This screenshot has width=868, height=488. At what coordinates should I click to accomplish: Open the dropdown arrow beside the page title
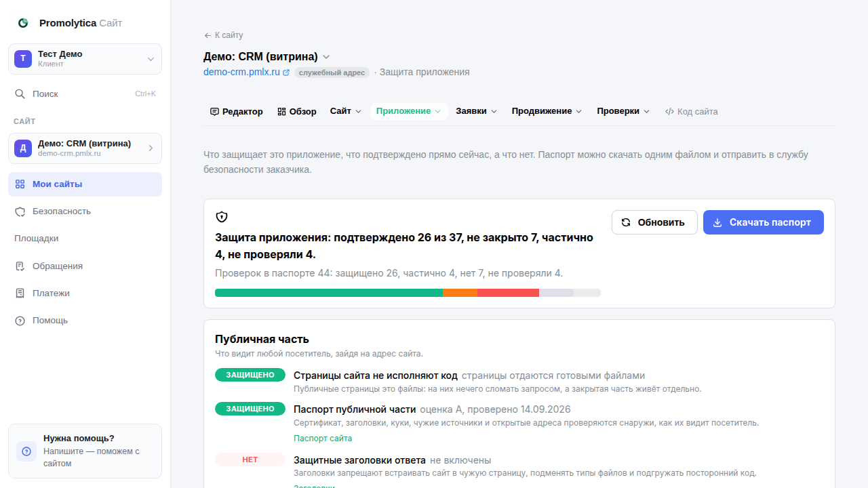pyautogui.click(x=326, y=57)
